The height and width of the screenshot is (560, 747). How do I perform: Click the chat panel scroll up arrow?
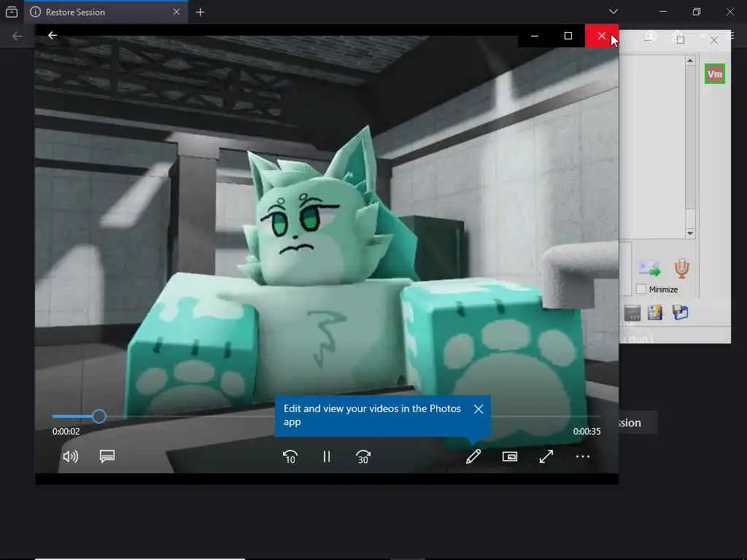[x=690, y=61]
